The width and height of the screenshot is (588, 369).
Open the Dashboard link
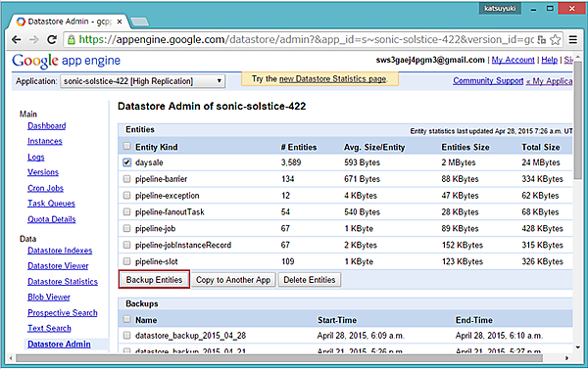tap(46, 126)
